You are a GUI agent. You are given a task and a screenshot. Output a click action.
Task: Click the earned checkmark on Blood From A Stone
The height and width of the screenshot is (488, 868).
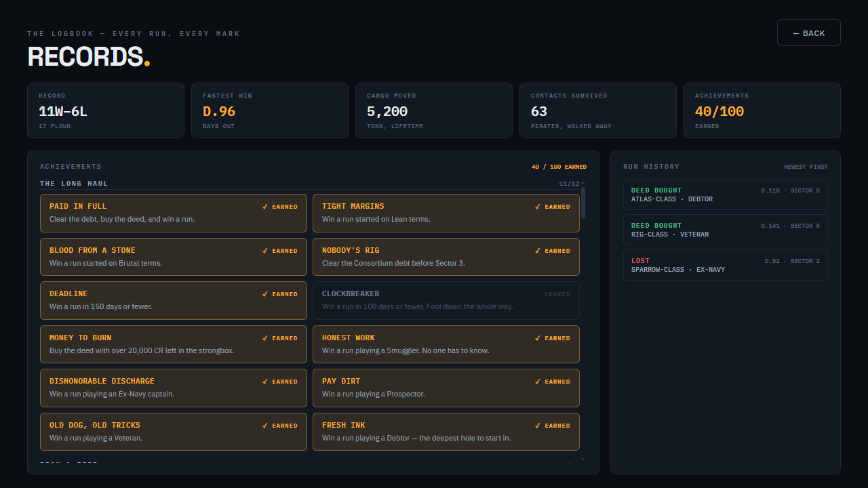click(265, 251)
